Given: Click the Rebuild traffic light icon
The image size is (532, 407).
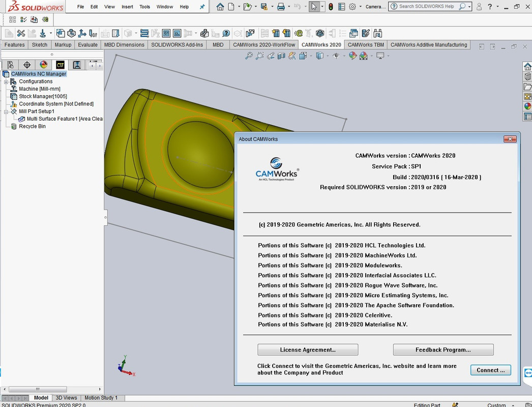Looking at the screenshot, I should point(331,7).
